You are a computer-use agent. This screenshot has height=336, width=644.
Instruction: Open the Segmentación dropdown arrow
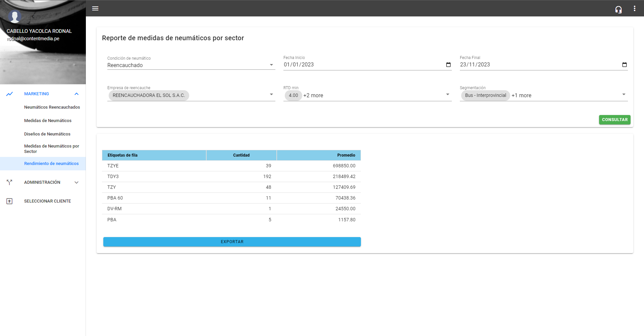click(624, 95)
